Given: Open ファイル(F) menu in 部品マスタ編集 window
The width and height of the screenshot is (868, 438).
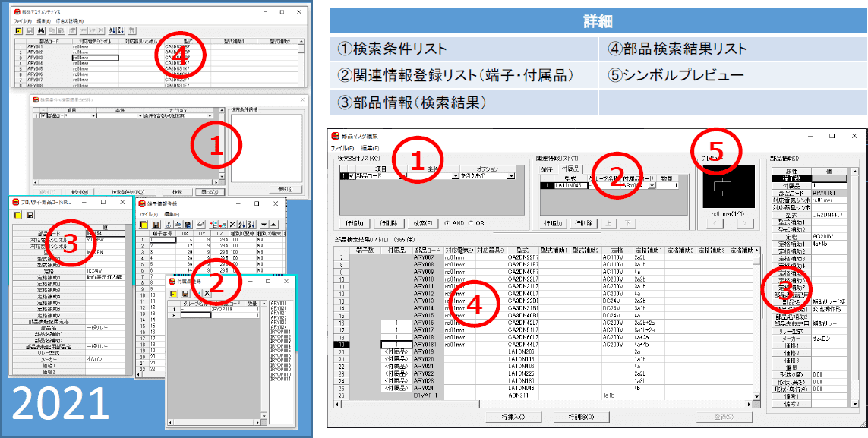Looking at the screenshot, I should coord(342,148).
